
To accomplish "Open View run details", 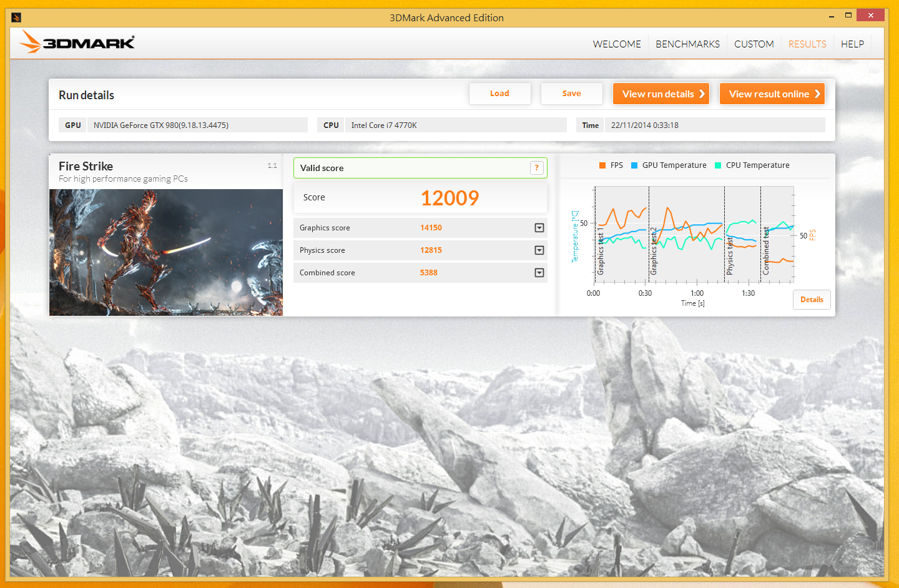I will pyautogui.click(x=661, y=94).
